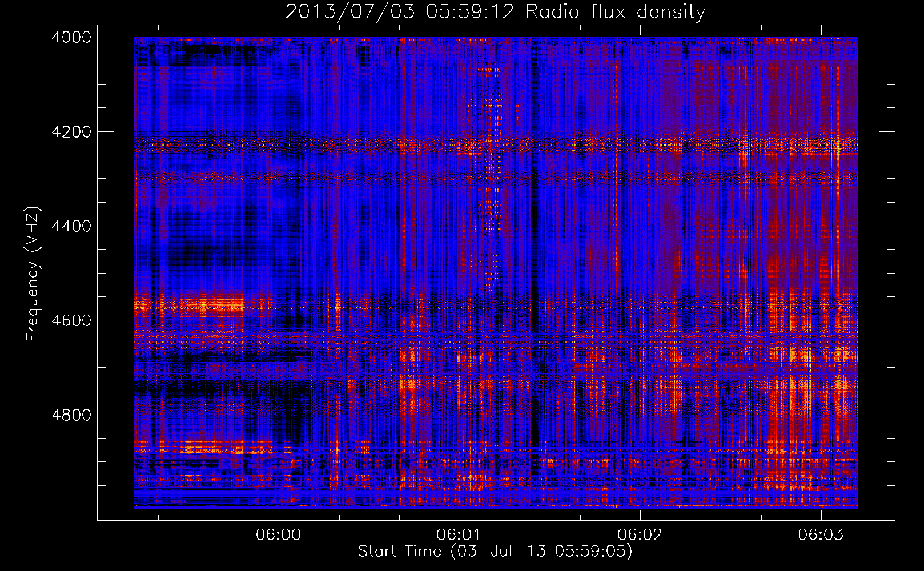Viewport: 924px width, 571px height.
Task: Click the "06:01" time tick label
Action: (x=459, y=534)
